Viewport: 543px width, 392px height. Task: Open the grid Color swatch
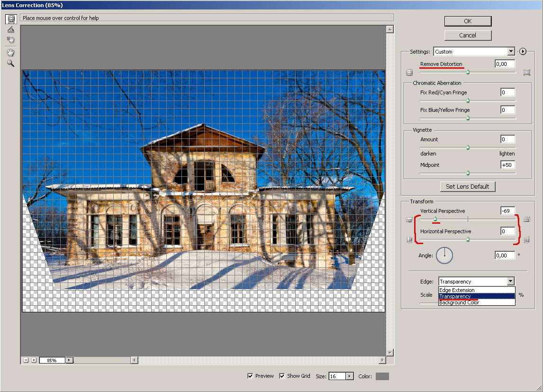click(382, 376)
